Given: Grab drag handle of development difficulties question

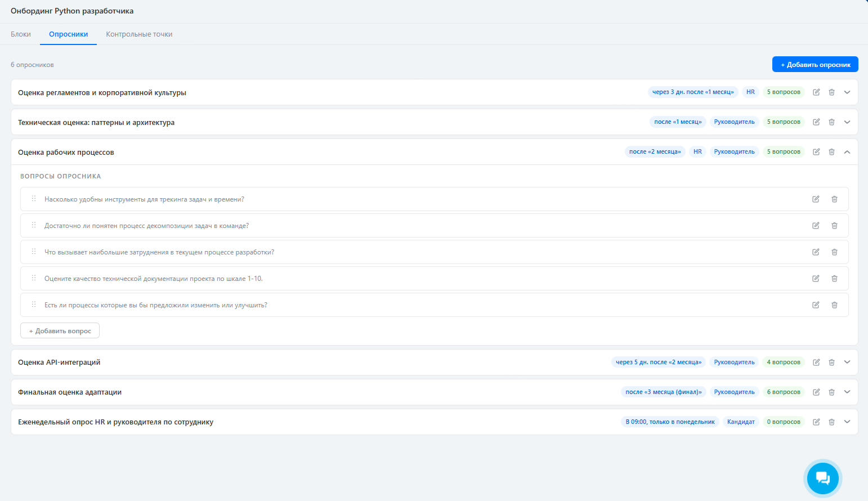Looking at the screenshot, I should pos(34,252).
